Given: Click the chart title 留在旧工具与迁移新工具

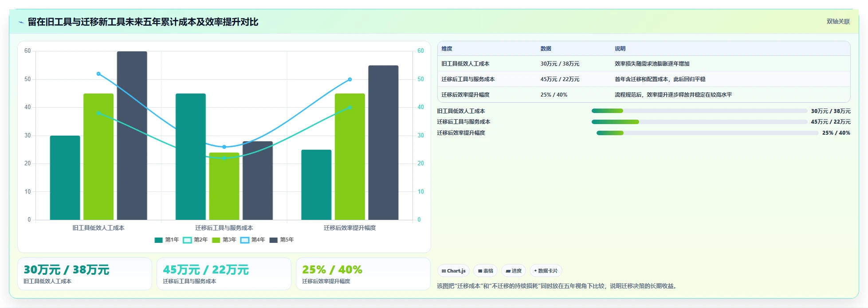Looking at the screenshot, I should [x=143, y=22].
